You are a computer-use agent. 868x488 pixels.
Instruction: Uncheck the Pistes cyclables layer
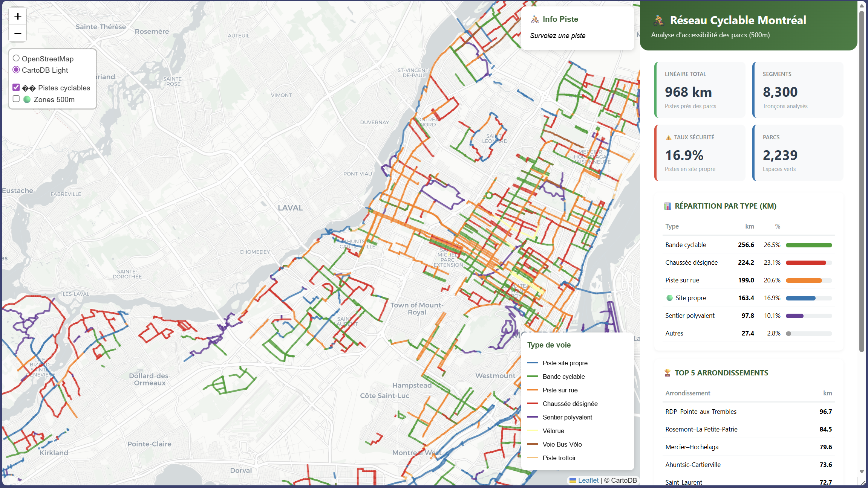click(x=16, y=87)
